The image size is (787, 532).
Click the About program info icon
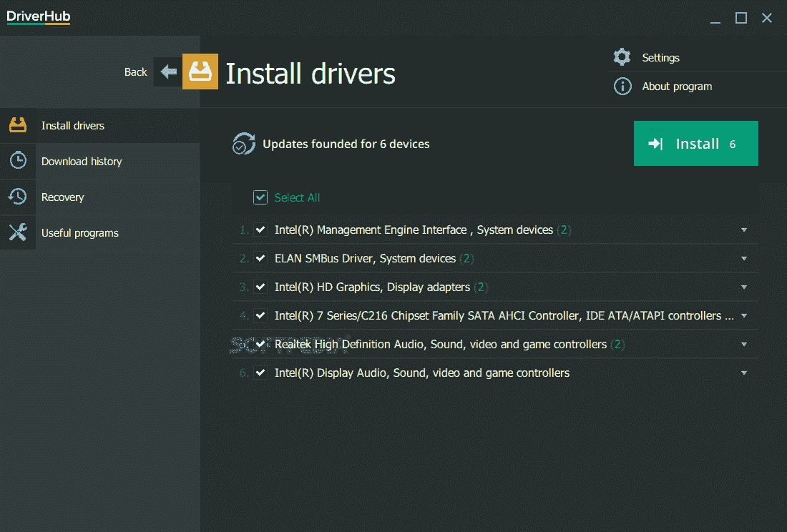(x=622, y=87)
